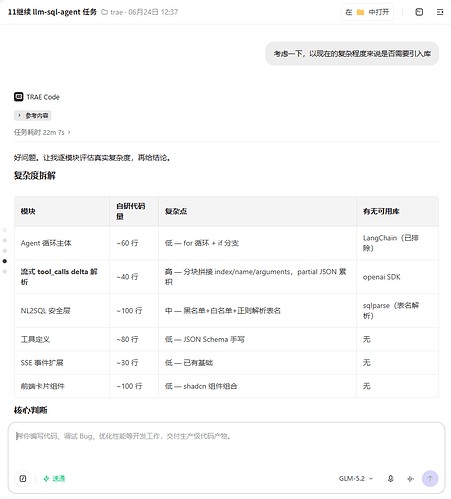Select the NL2SQL 安全层 cell
The height and width of the screenshot is (499, 451).
(x=62, y=311)
